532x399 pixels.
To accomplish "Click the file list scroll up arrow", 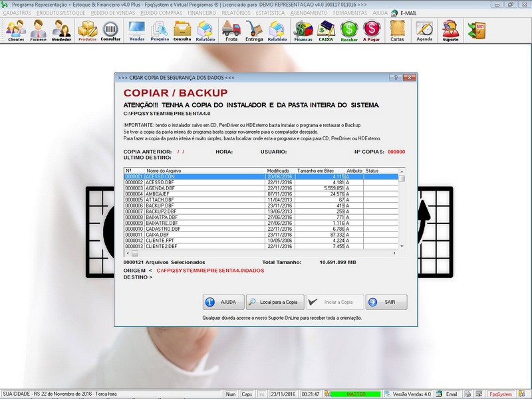I will click(x=402, y=172).
